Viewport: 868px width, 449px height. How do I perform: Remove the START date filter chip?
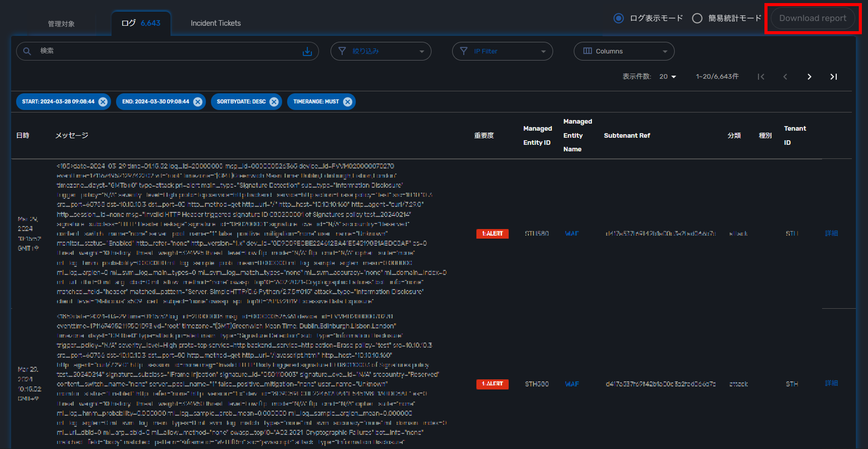pos(103,102)
